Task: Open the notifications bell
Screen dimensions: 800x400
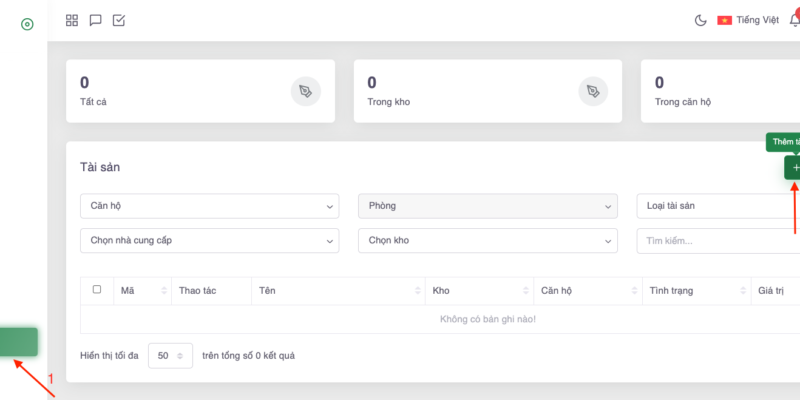Action: 794,20
